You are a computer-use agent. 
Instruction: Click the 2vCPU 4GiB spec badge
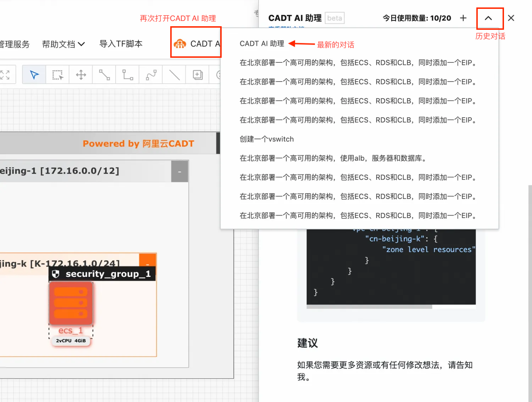tap(71, 341)
